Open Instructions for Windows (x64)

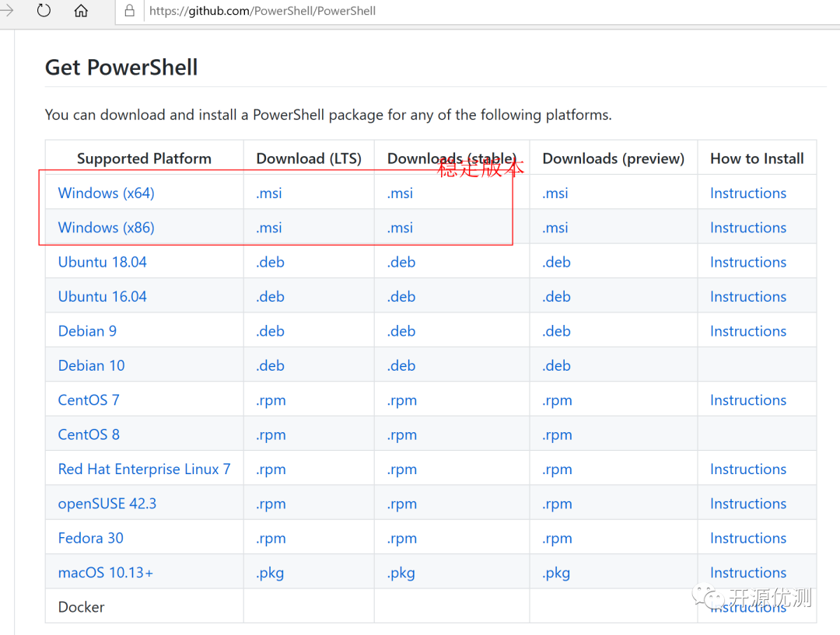[748, 194]
